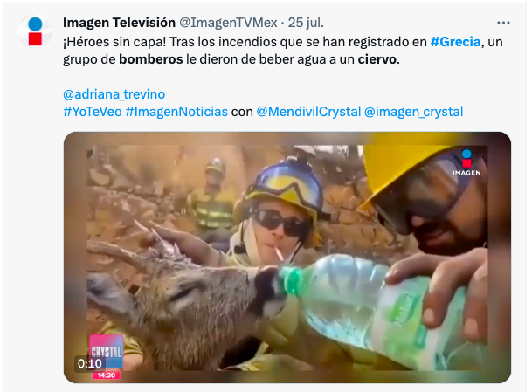
Task: Open the 25 jul. tweet timestamp
Action: (306, 23)
